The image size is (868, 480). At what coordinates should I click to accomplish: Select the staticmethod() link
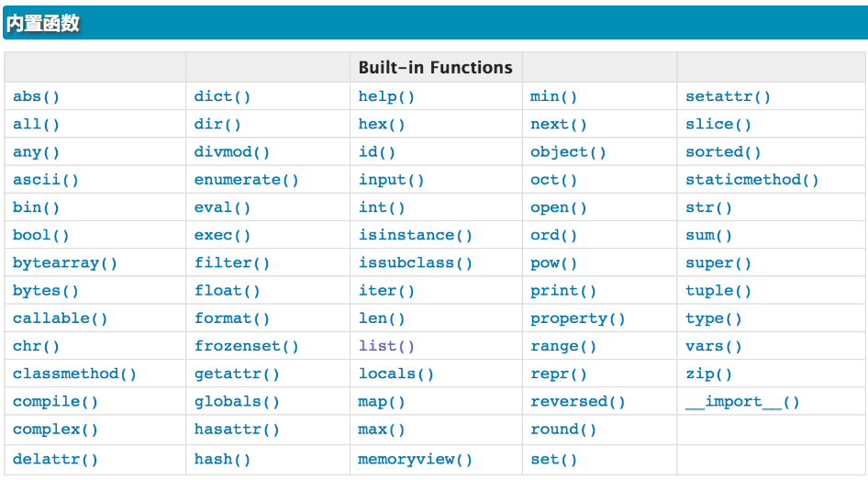[x=751, y=179]
